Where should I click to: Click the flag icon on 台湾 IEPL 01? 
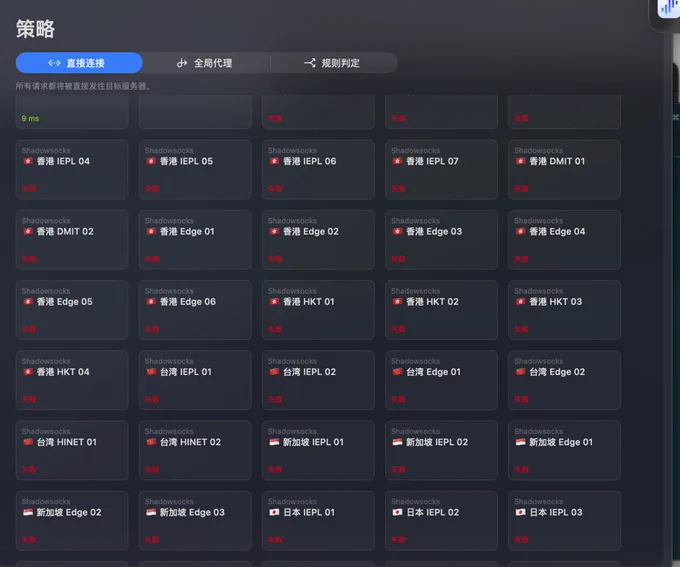pos(151,372)
